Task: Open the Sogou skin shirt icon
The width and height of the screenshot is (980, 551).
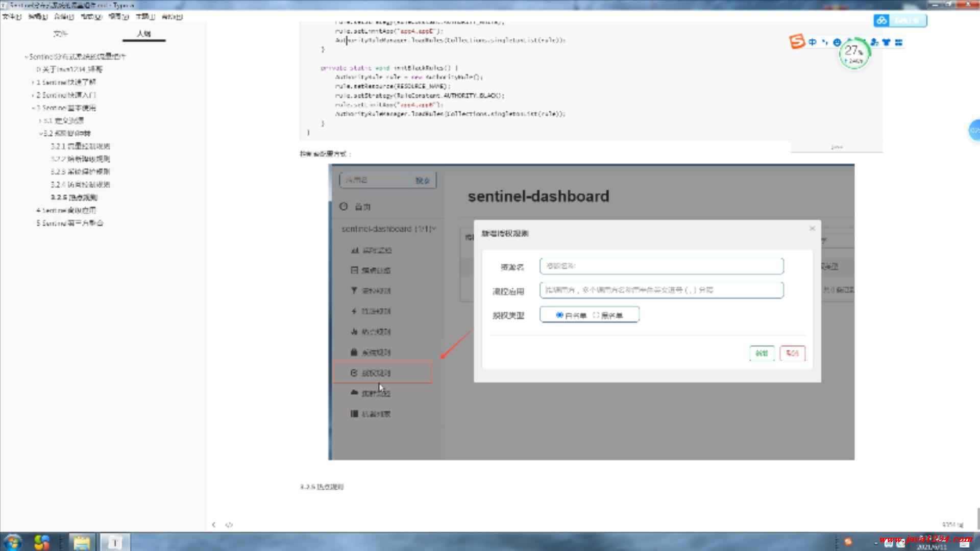Action: coord(887,42)
